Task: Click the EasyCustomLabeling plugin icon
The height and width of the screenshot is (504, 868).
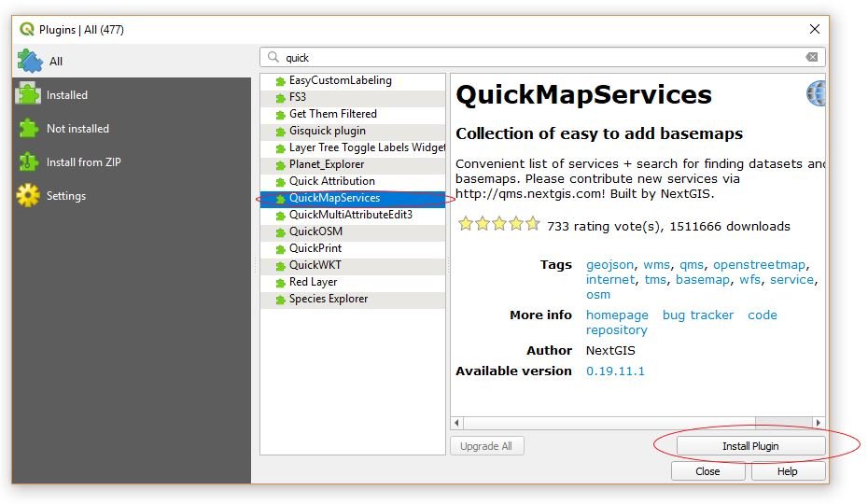Action: click(x=280, y=81)
